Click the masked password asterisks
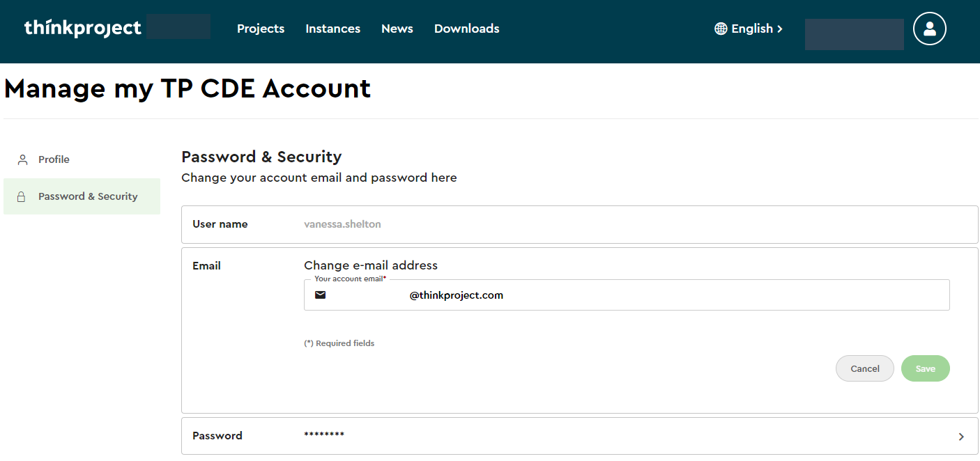Image resolution: width=980 pixels, height=461 pixels. pyautogui.click(x=324, y=436)
